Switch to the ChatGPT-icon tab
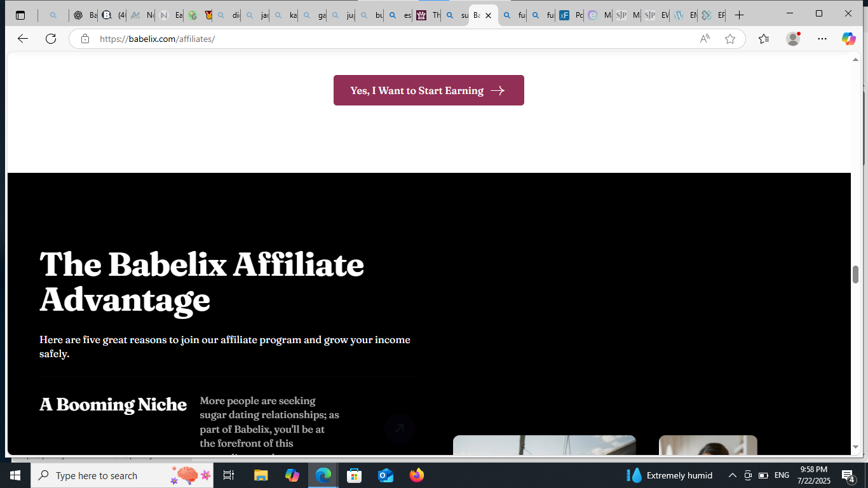 tap(84, 15)
